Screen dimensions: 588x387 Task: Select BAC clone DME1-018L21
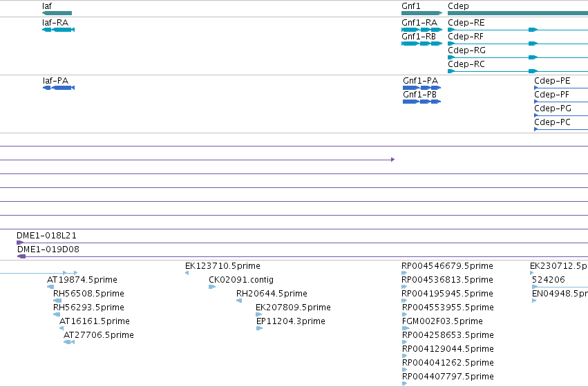click(302, 243)
